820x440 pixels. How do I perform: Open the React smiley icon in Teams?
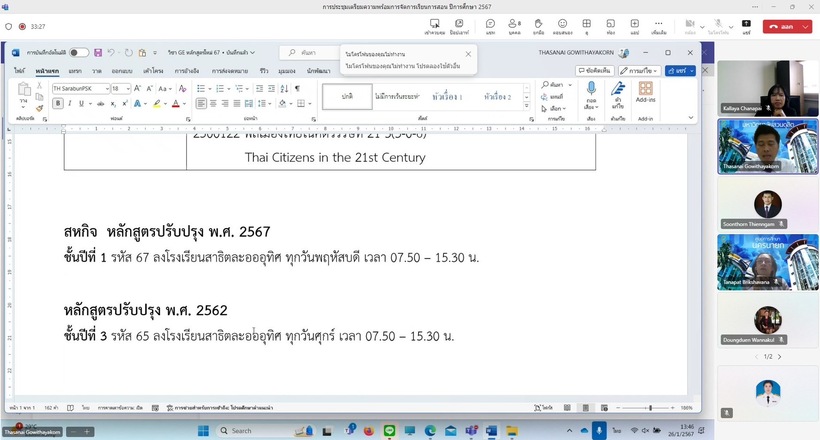coord(562,26)
